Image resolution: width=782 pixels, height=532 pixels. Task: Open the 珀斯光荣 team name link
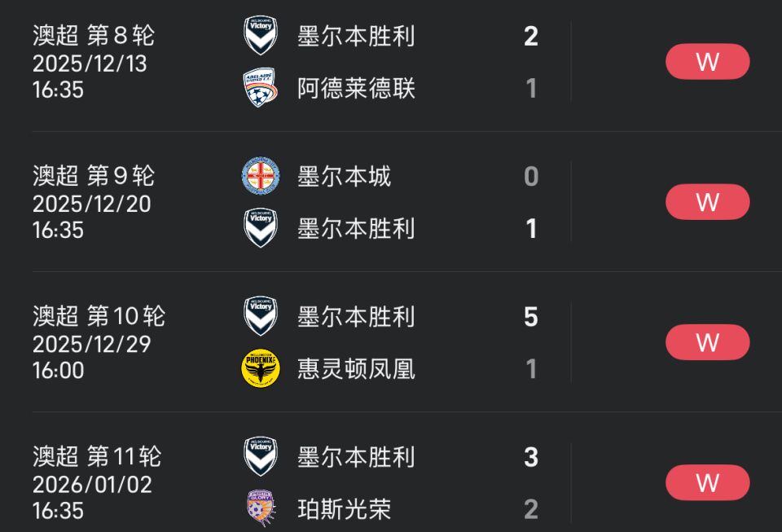tap(344, 509)
